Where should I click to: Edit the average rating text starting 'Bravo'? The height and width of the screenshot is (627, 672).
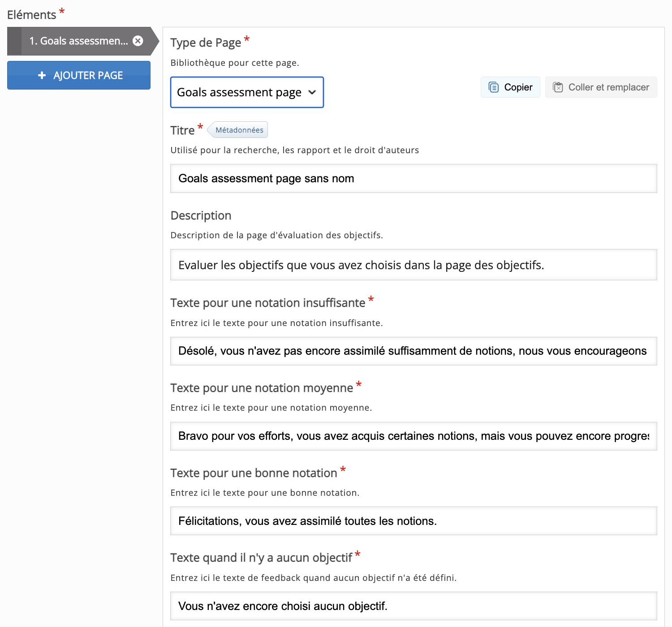click(413, 436)
